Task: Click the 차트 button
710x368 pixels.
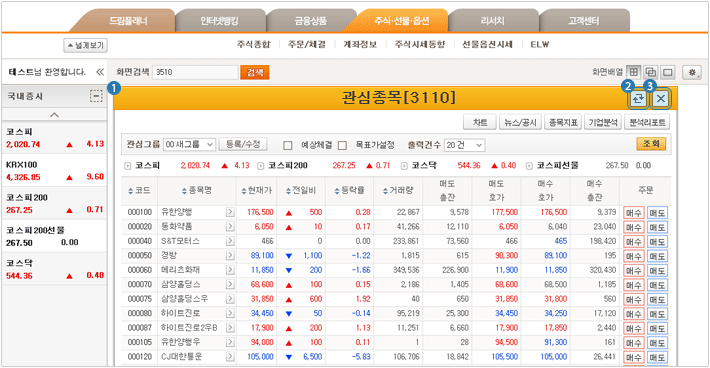Action: pos(480,122)
